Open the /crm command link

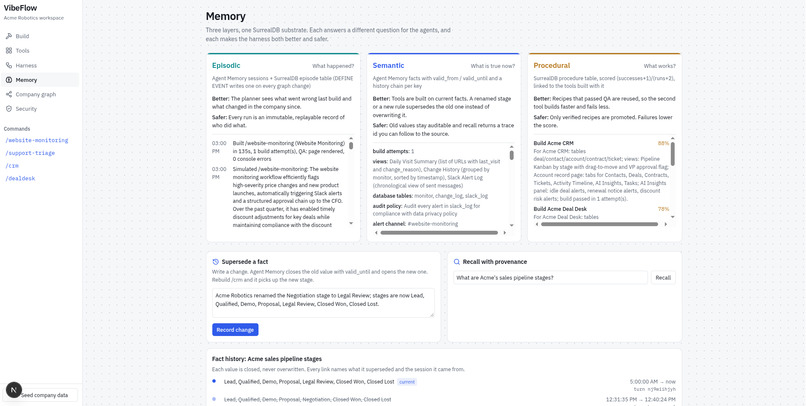tap(12, 166)
